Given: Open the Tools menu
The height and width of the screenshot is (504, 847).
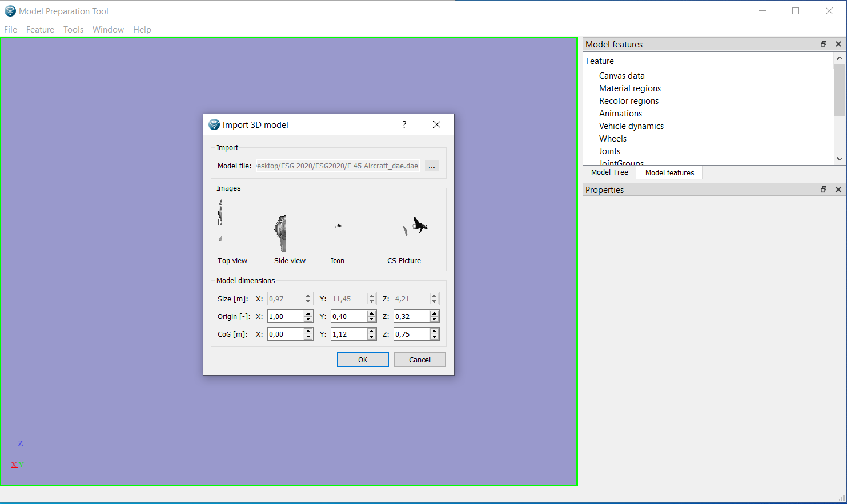Looking at the screenshot, I should pyautogui.click(x=73, y=30).
